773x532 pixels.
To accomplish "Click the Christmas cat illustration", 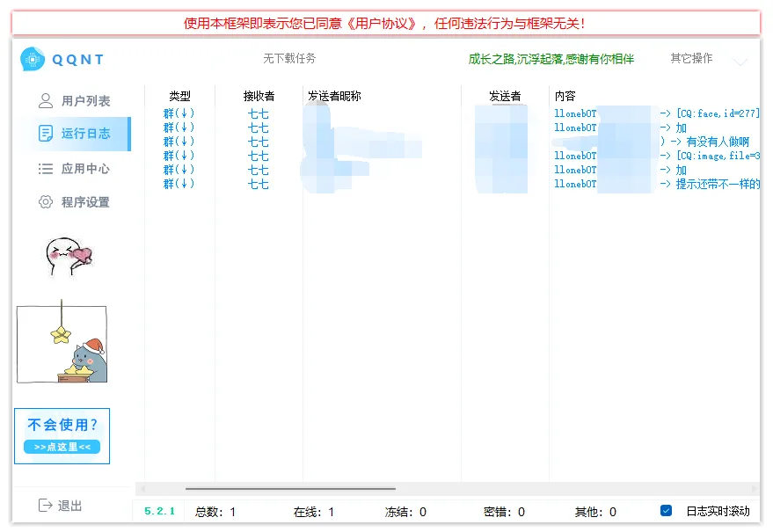I will tap(62, 345).
